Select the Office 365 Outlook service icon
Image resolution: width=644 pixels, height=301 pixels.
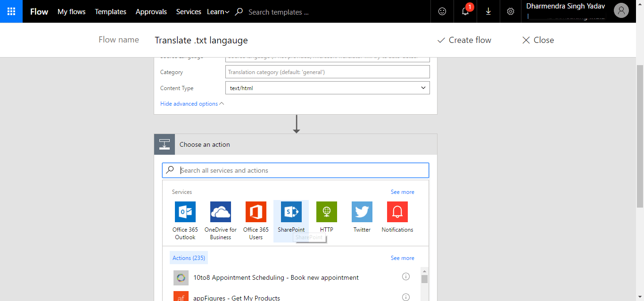[x=185, y=212]
